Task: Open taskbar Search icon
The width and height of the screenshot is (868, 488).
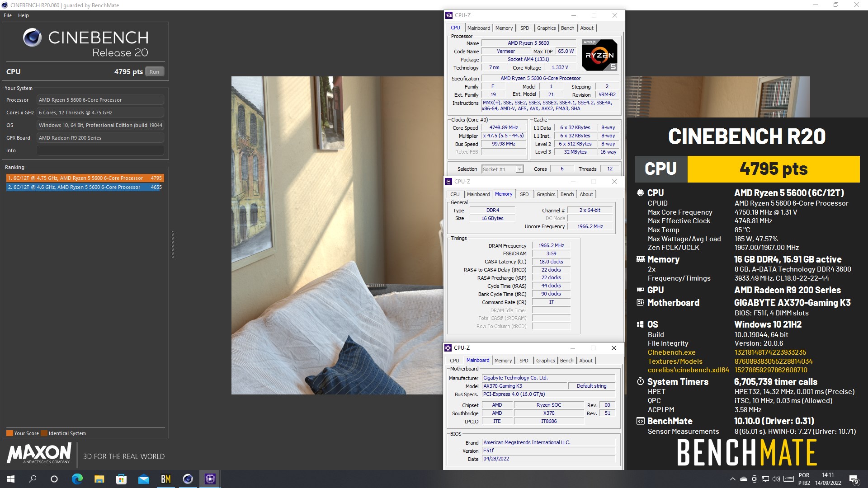Action: 33,479
